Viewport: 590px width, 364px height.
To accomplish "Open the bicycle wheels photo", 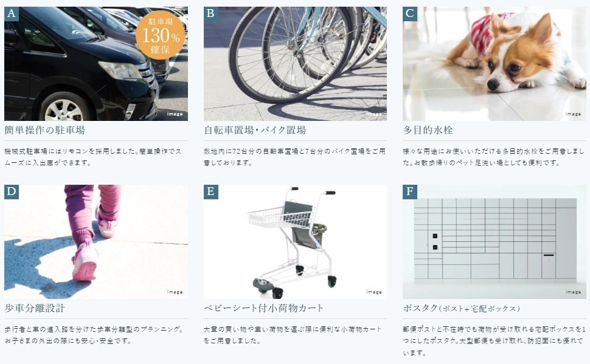I will point(295,64).
